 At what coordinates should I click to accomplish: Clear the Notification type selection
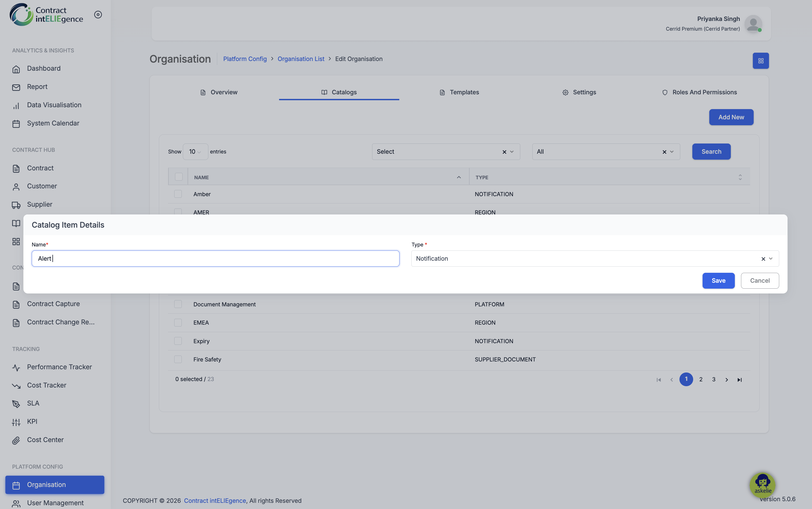pos(763,259)
